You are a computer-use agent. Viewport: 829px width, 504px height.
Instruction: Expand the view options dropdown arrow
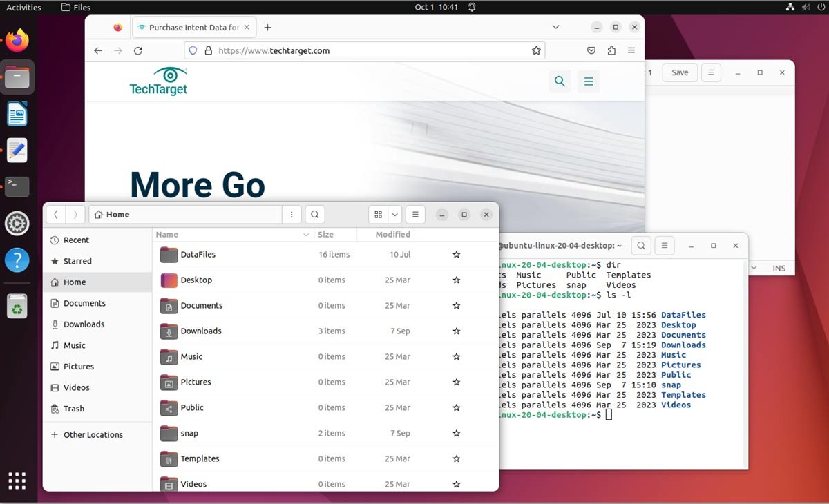tap(395, 215)
